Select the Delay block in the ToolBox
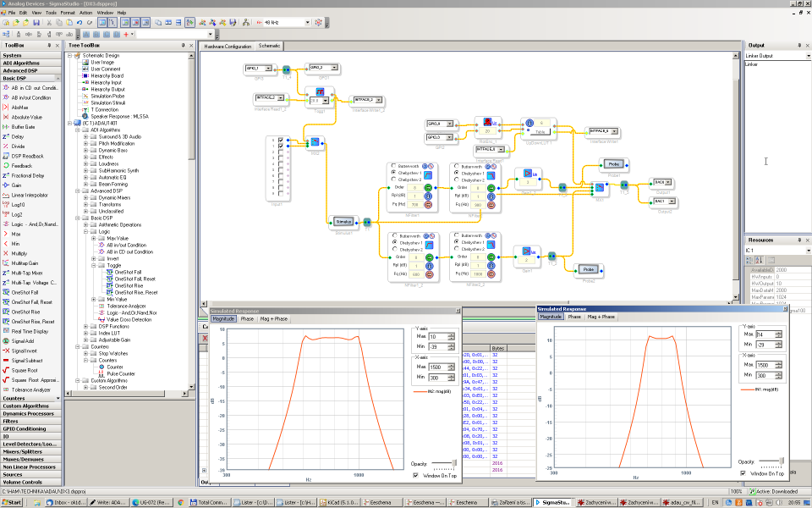Image resolution: width=812 pixels, height=508 pixels. coord(18,137)
